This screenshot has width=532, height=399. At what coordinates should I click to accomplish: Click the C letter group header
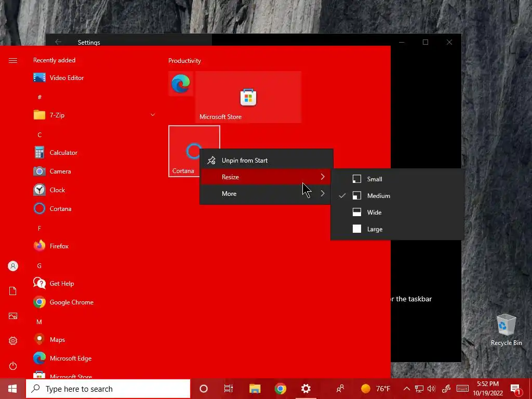point(39,135)
